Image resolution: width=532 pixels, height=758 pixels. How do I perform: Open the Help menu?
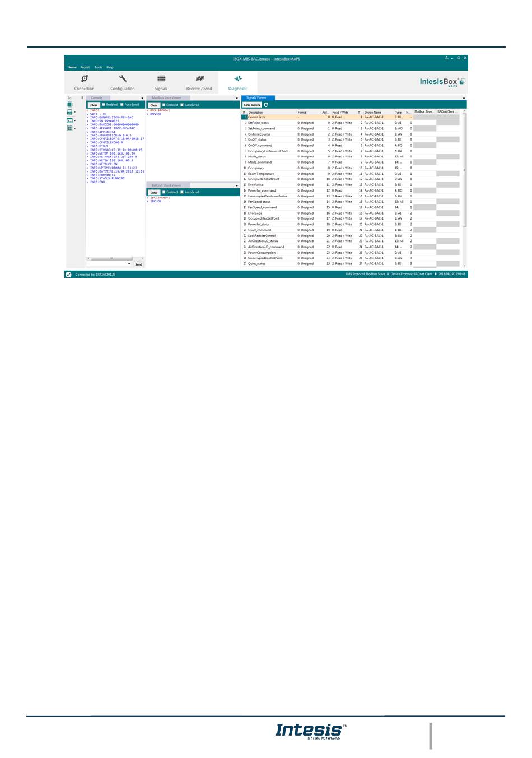coord(110,67)
